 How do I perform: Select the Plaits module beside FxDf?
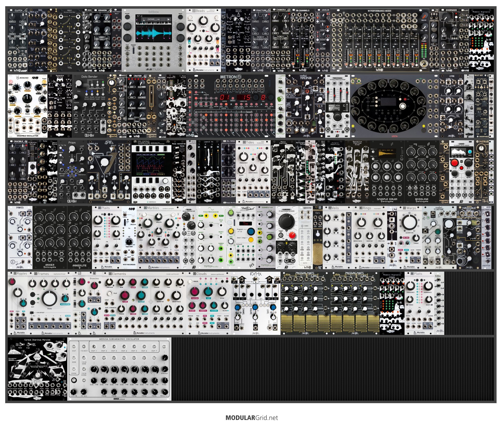(419, 303)
